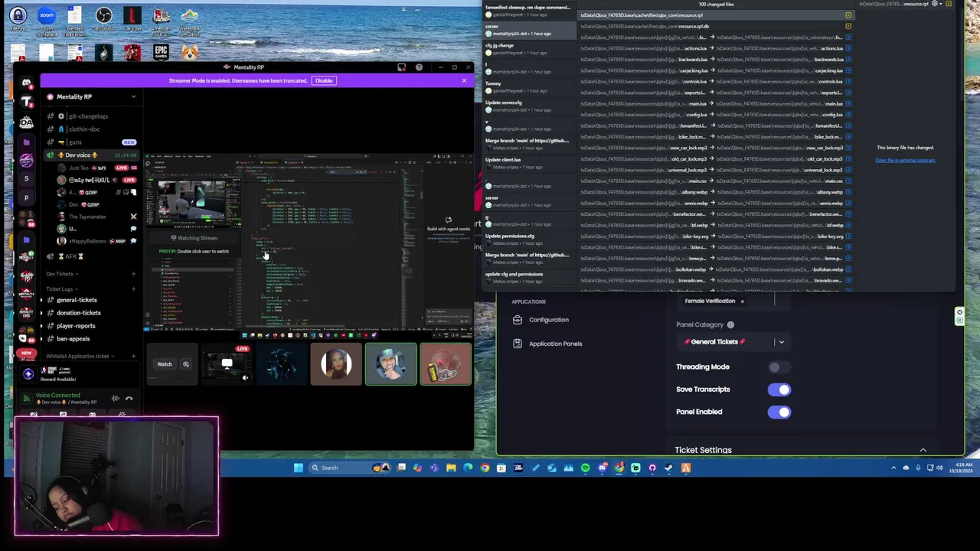Select 'cfg jg change' commit
The width and height of the screenshot is (980, 551).
tap(528, 49)
